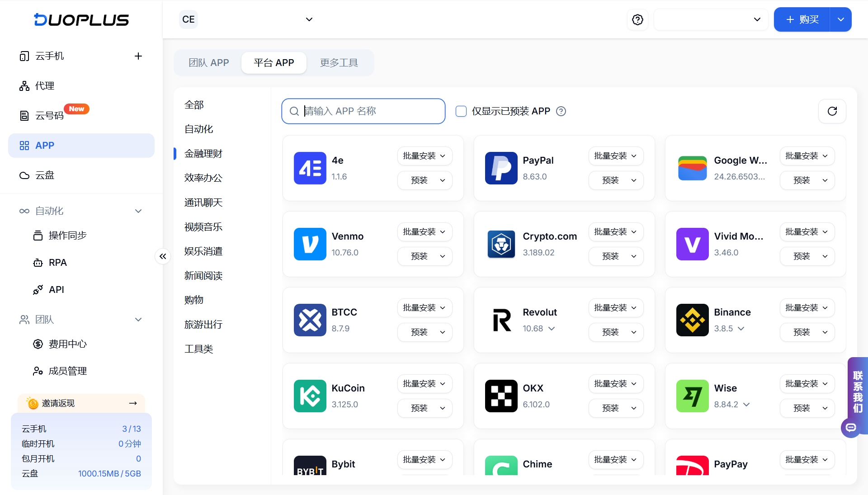
Task: Select 全部 category
Action: click(x=194, y=105)
